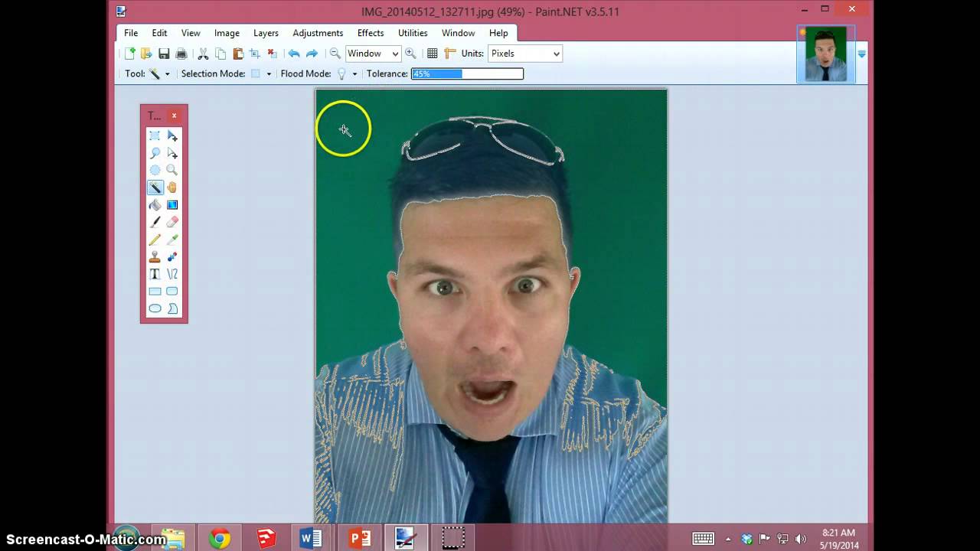Save the image with floppy disk icon
The width and height of the screenshot is (980, 551).
tap(164, 54)
